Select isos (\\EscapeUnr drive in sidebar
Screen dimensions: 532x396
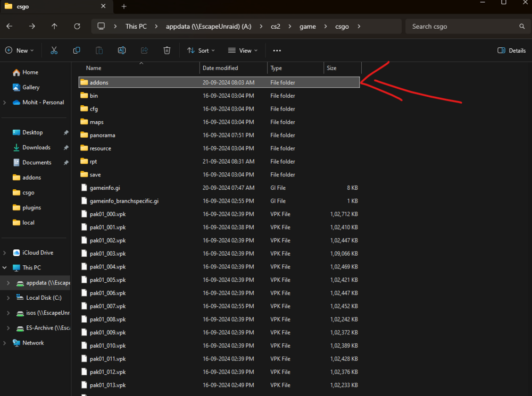click(43, 313)
